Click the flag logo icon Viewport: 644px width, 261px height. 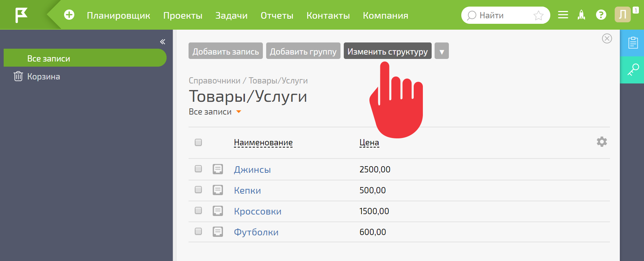point(21,15)
